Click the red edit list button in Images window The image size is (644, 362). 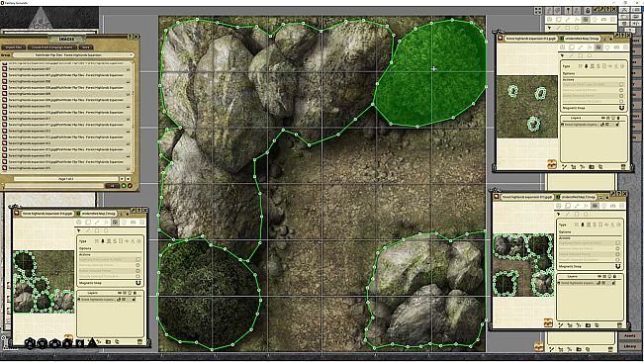point(130,186)
